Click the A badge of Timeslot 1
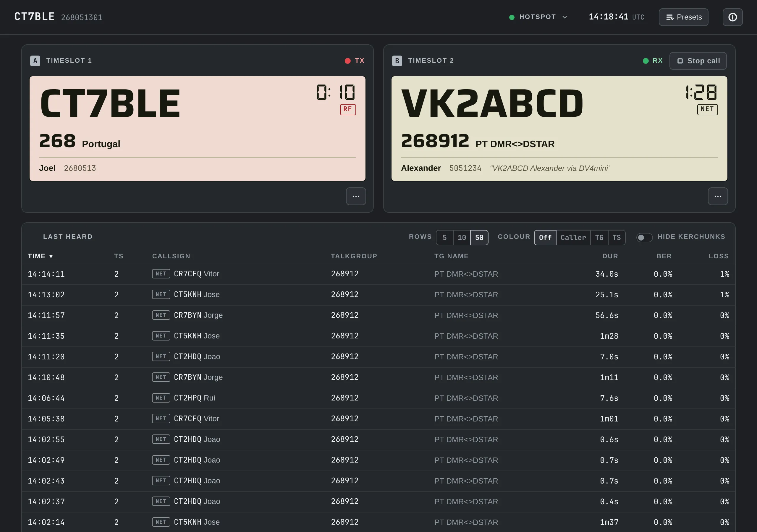This screenshot has width=757, height=532. coord(35,61)
